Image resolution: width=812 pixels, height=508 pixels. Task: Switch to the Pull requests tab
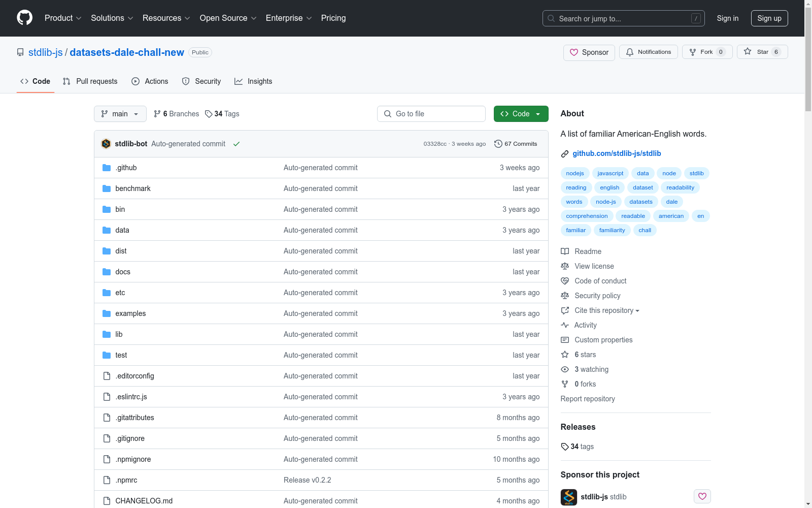(x=90, y=81)
